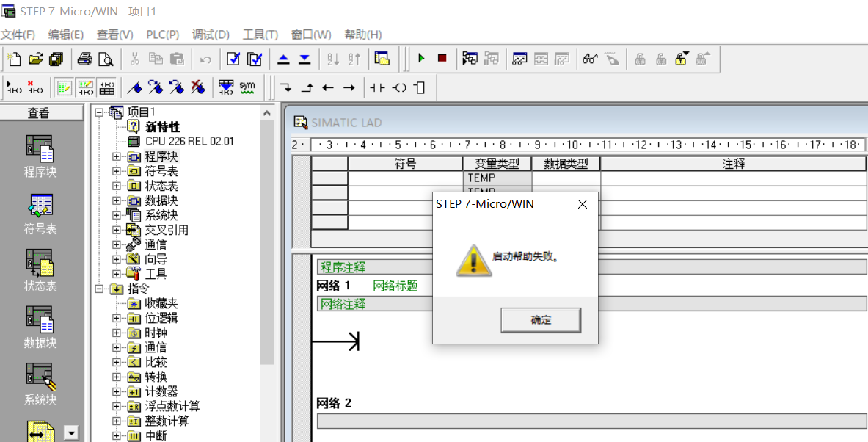Expand the 位逻辑 instruction folder
868x442 pixels.
pyautogui.click(x=116, y=318)
